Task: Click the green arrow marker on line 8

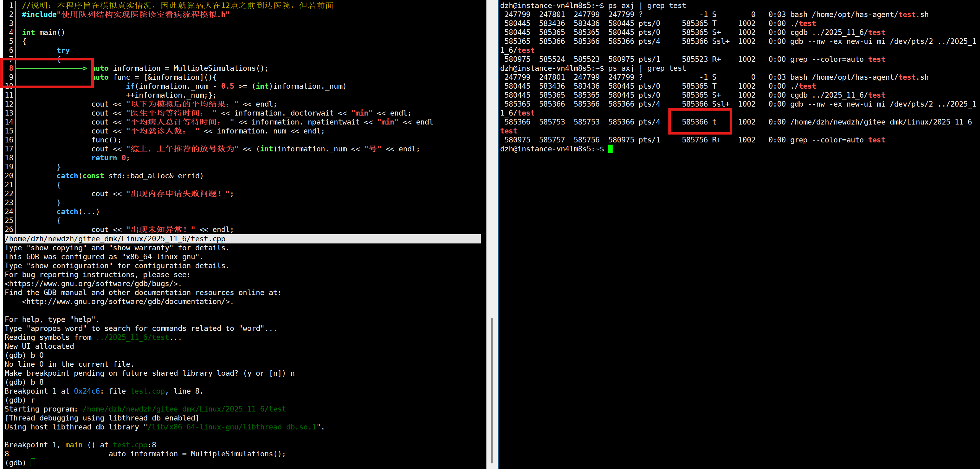Action: pyautogui.click(x=84, y=68)
